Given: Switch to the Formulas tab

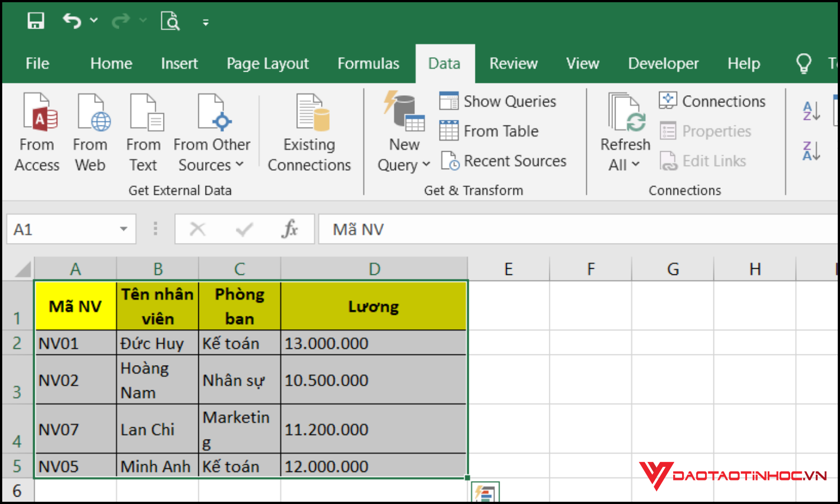Looking at the screenshot, I should click(368, 63).
